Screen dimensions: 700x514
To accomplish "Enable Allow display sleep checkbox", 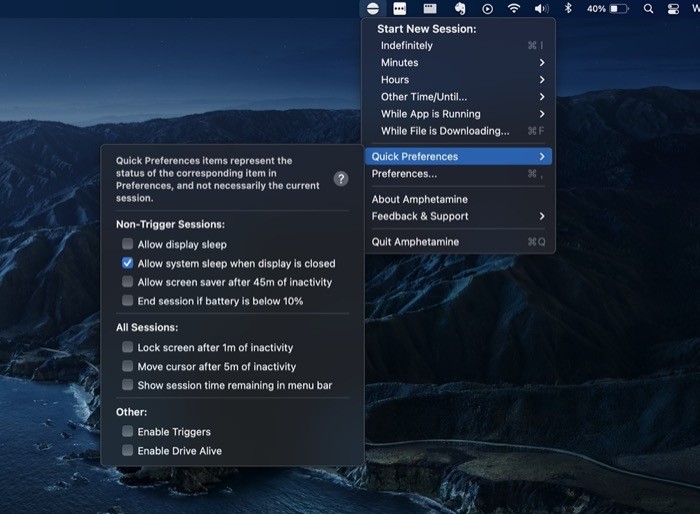I will (128, 244).
